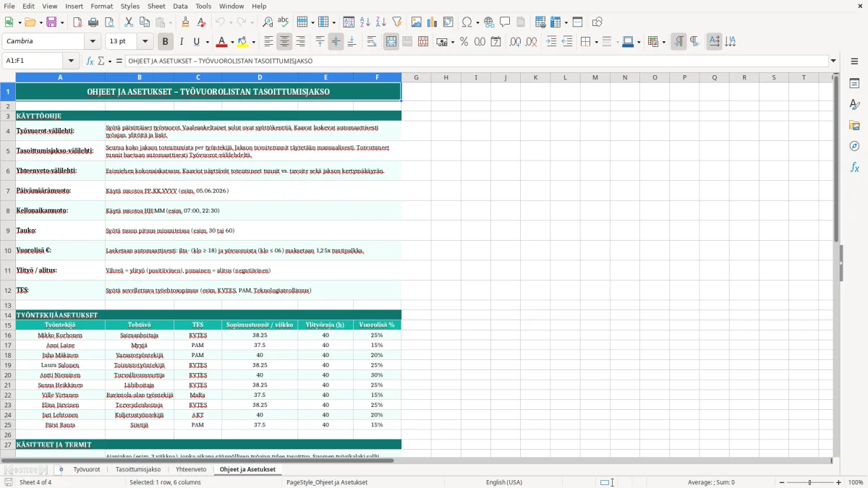Toggle Bold formatting
The image size is (868, 488).
click(166, 42)
